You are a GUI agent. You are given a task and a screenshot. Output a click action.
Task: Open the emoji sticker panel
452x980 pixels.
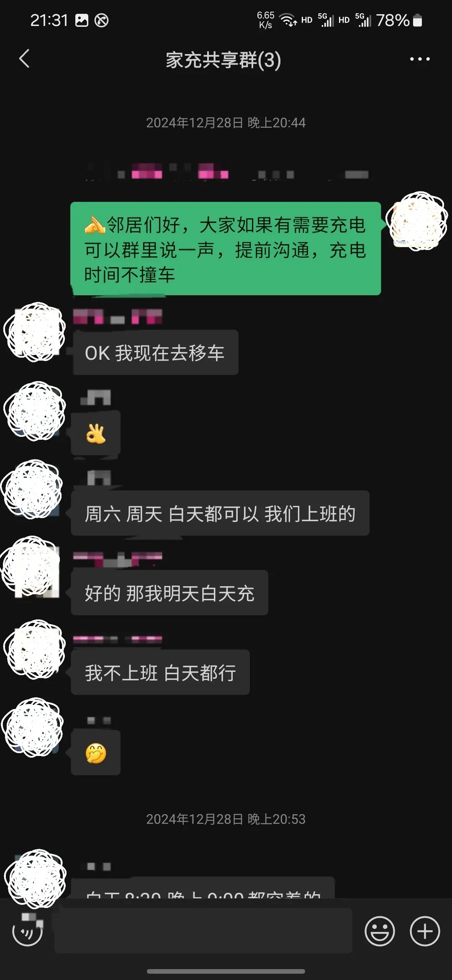[x=380, y=931]
